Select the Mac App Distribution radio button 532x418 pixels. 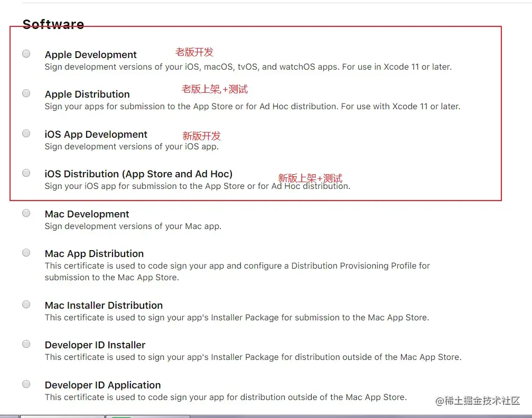26,253
